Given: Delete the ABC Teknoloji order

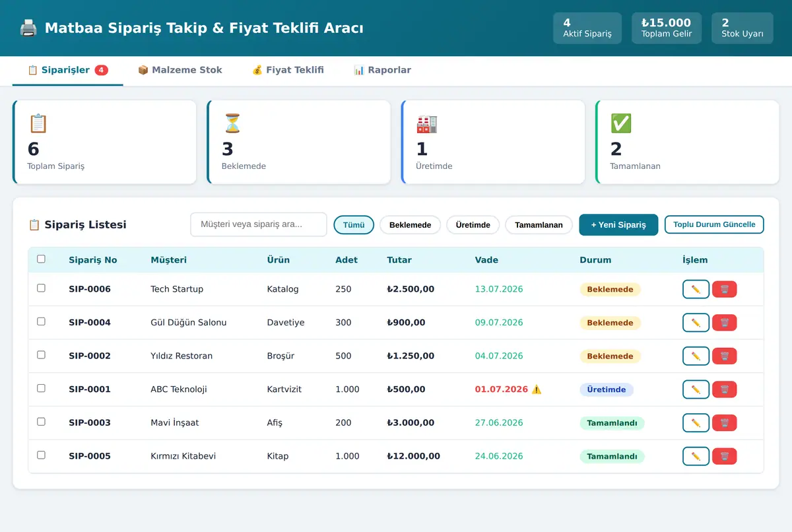Looking at the screenshot, I should (725, 389).
